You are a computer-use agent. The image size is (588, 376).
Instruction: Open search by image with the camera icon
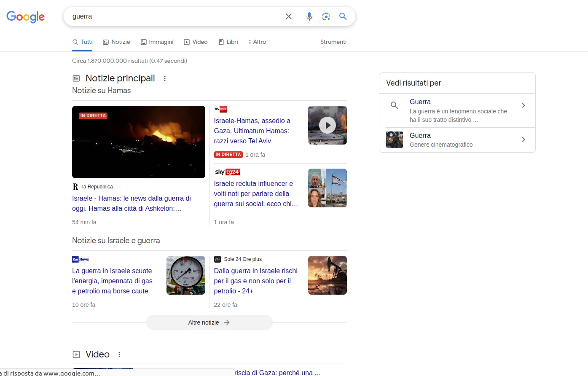326,16
